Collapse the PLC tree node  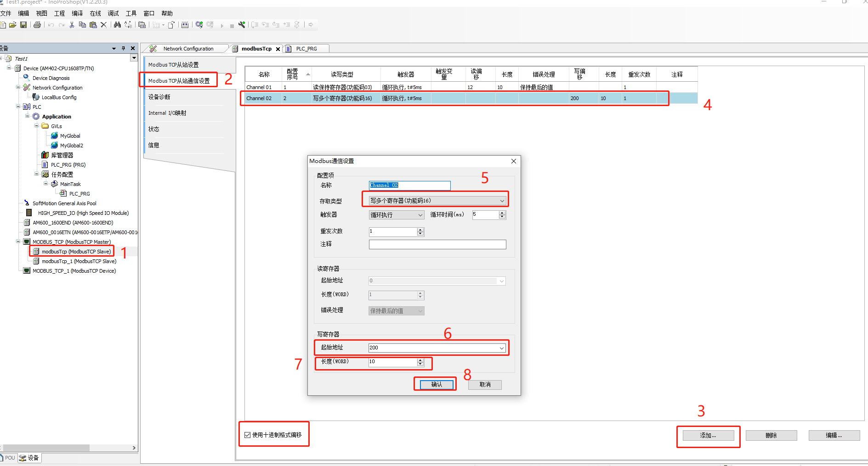click(x=18, y=107)
